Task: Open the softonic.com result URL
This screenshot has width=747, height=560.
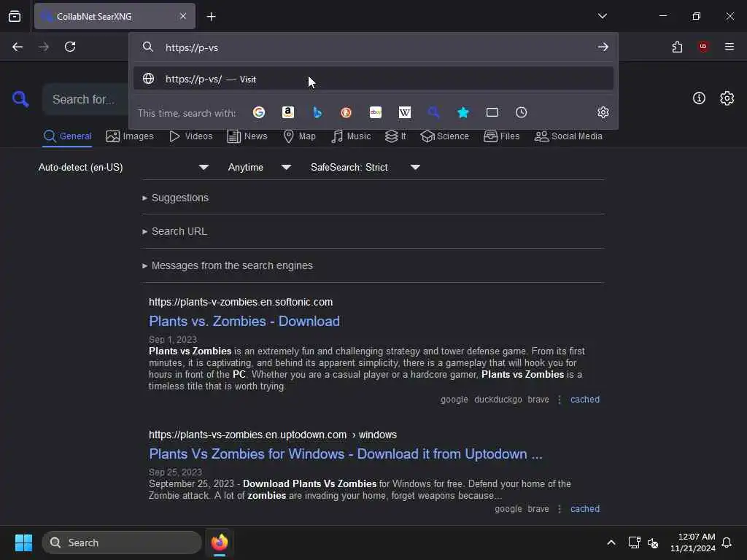Action: tap(241, 302)
